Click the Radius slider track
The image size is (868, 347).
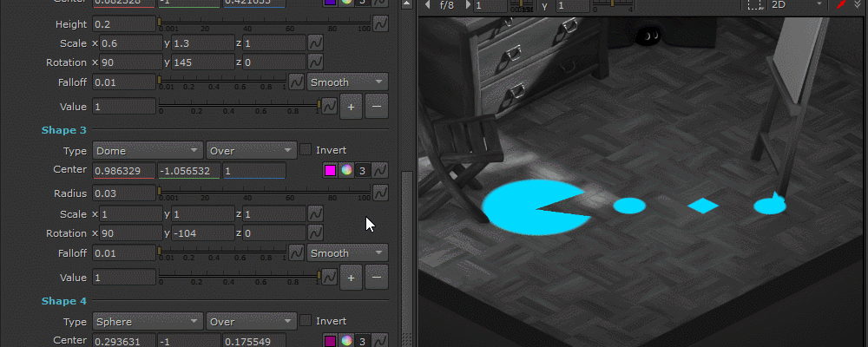click(265, 193)
